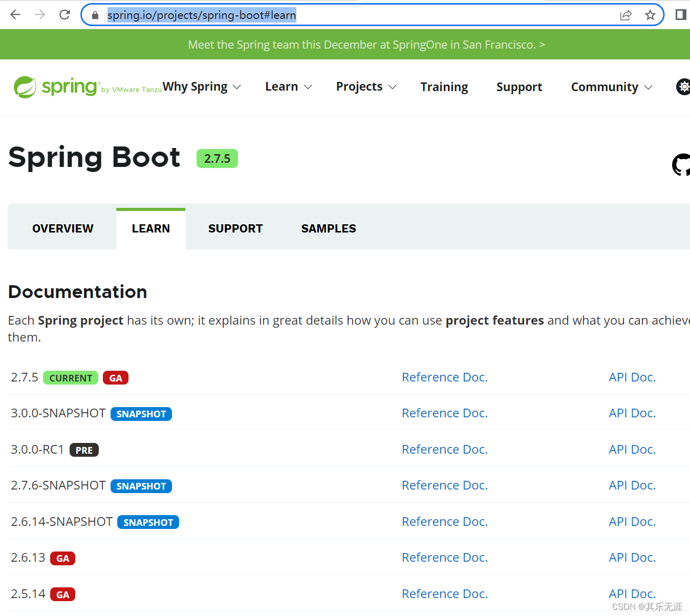Open API Doc. for 2.7.6-SNAPSHOT
690x616 pixels.
(x=632, y=485)
